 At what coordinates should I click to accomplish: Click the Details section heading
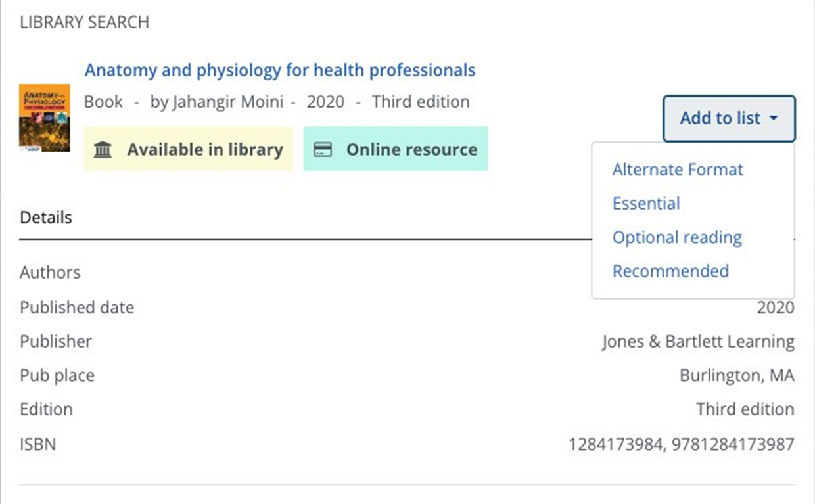point(46,218)
